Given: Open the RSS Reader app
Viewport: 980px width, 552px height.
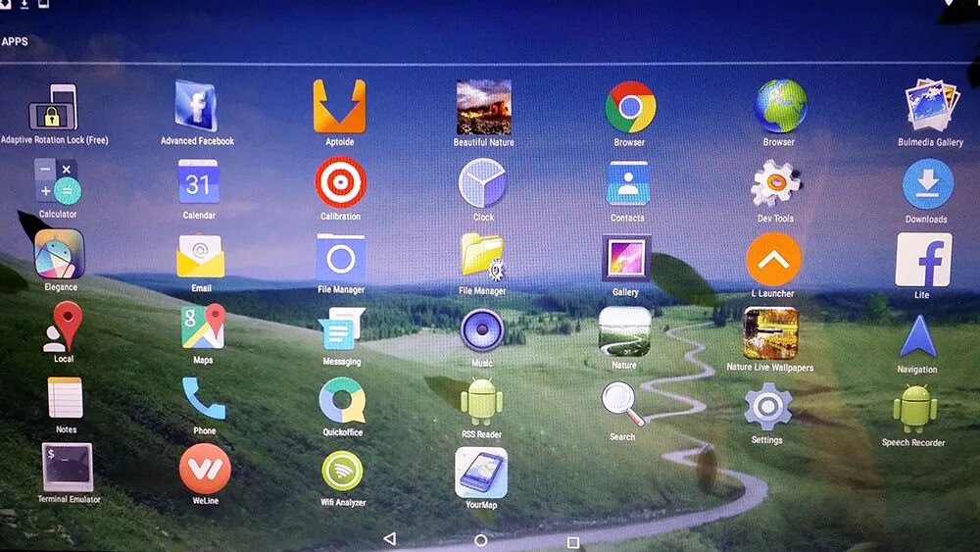Looking at the screenshot, I should [482, 402].
